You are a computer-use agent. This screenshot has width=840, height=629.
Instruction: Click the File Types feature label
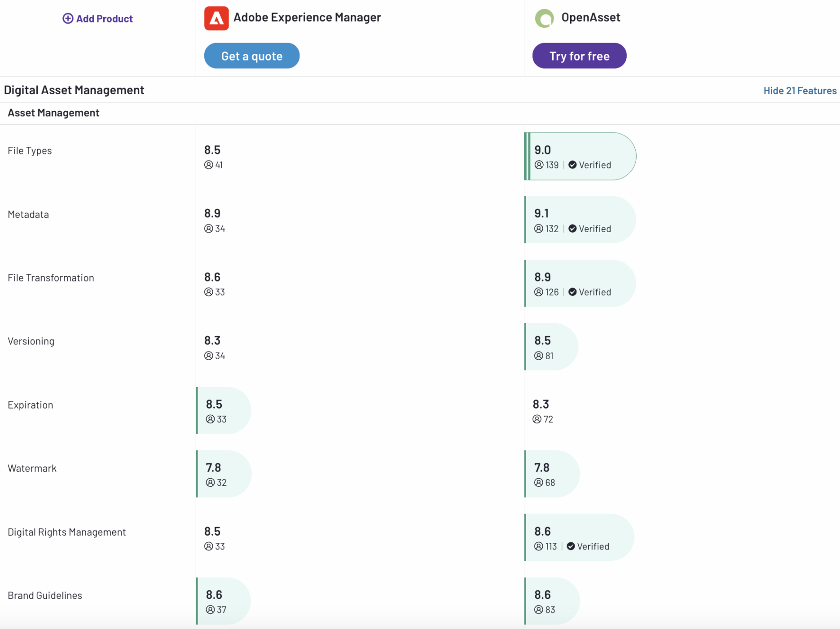pos(30,151)
